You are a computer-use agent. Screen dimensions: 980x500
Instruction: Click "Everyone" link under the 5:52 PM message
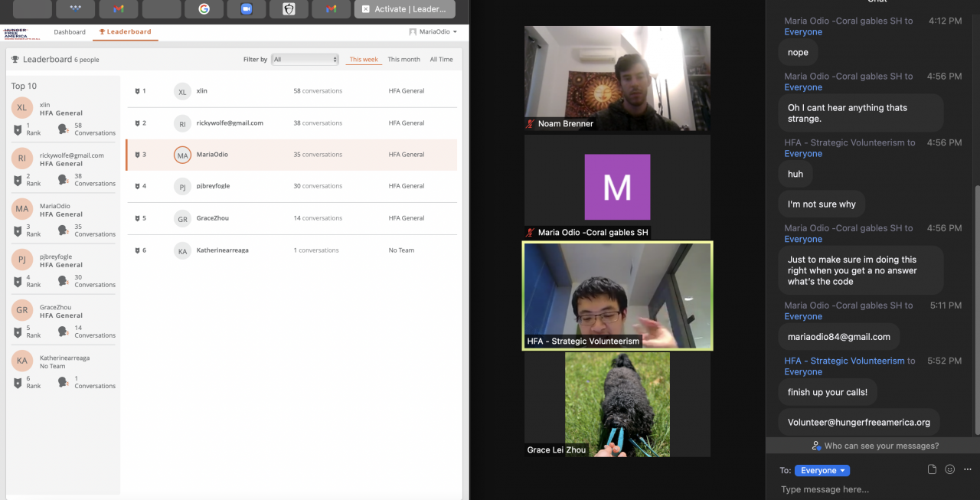click(x=803, y=372)
